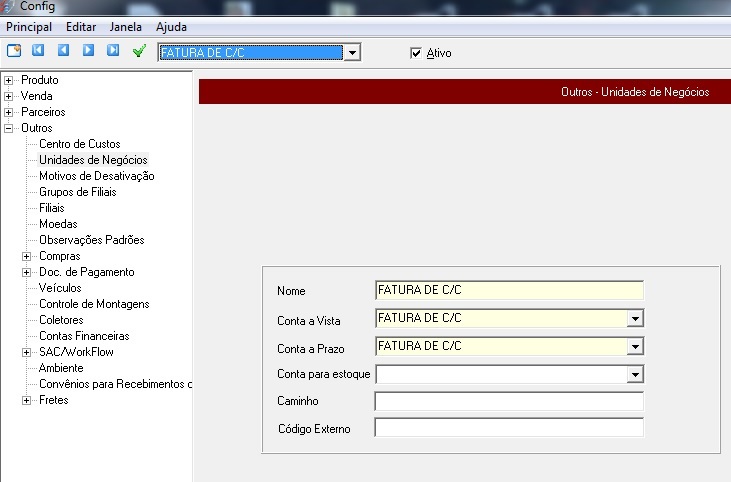This screenshot has width=731, height=482.
Task: Select Contas Financeiras in the tree
Action: (x=84, y=336)
